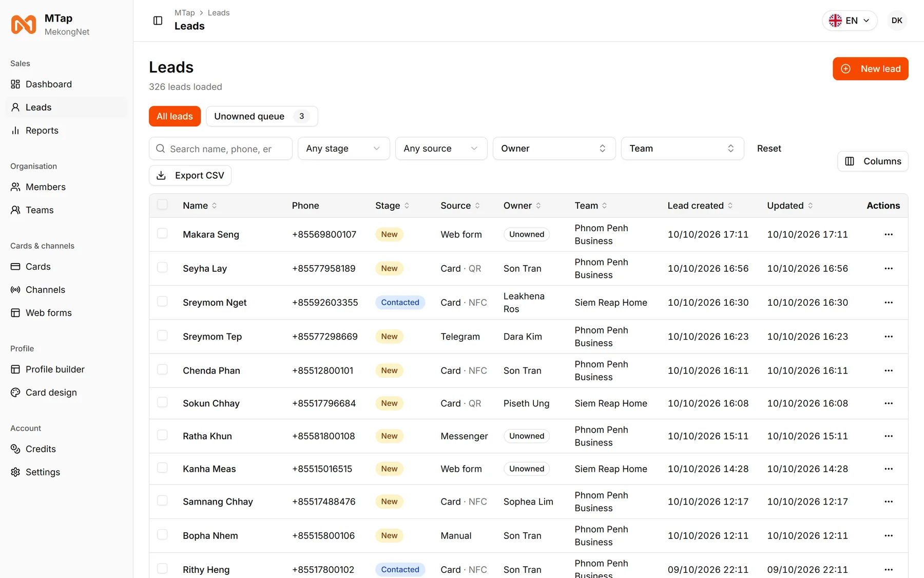Sort table by Stage column
Screen dimensions: 924x578
tap(392, 206)
